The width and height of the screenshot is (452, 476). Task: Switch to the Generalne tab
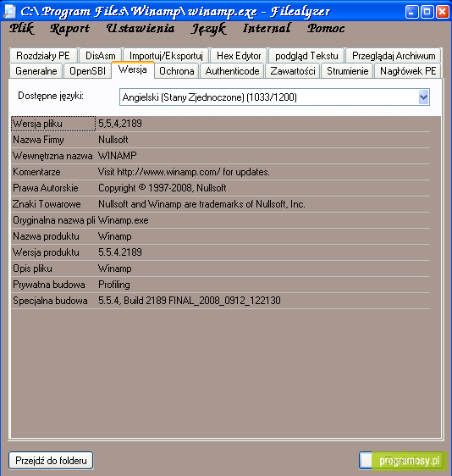36,71
